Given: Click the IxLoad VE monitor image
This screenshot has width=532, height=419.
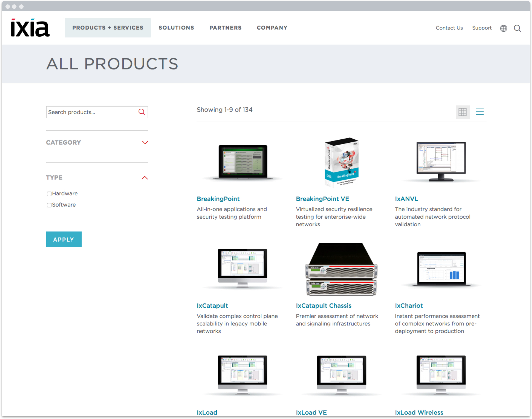Looking at the screenshot, I should coord(342,375).
